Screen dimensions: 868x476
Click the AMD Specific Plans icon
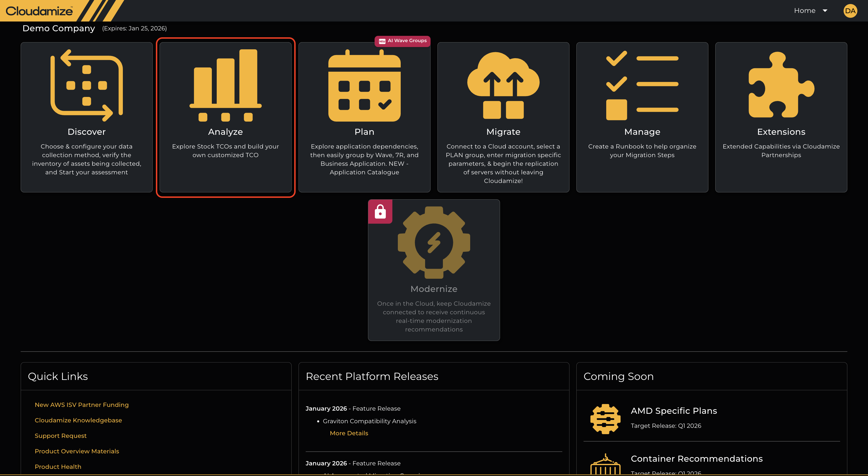click(605, 419)
